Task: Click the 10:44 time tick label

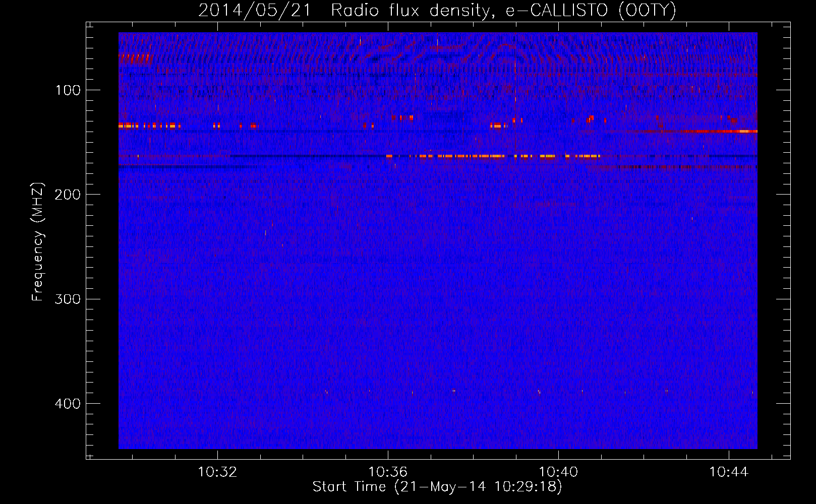Action: click(729, 472)
